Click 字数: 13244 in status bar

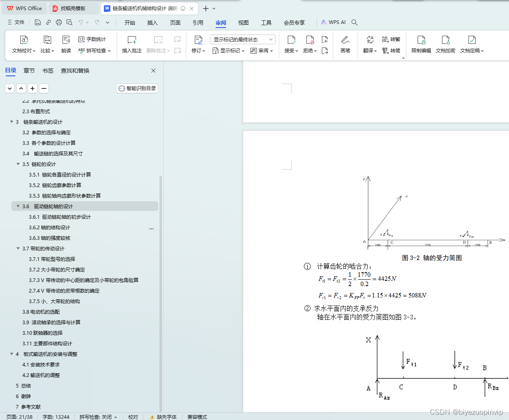(56, 417)
